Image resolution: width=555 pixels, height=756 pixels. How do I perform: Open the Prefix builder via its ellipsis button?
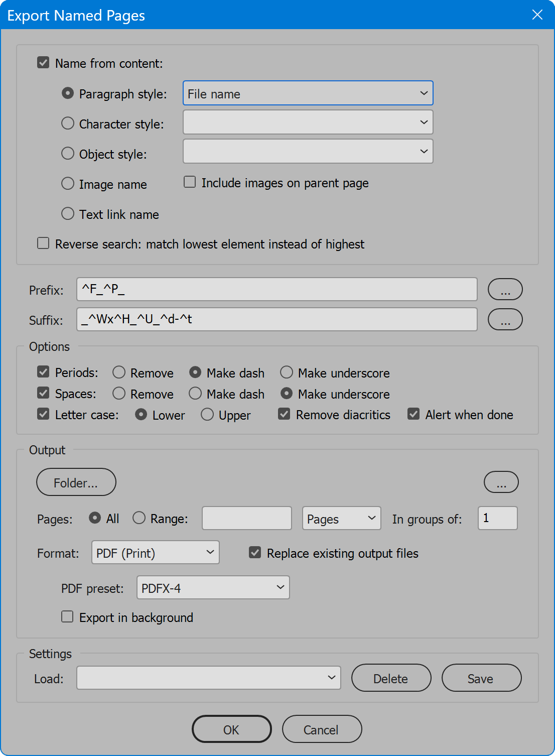505,289
